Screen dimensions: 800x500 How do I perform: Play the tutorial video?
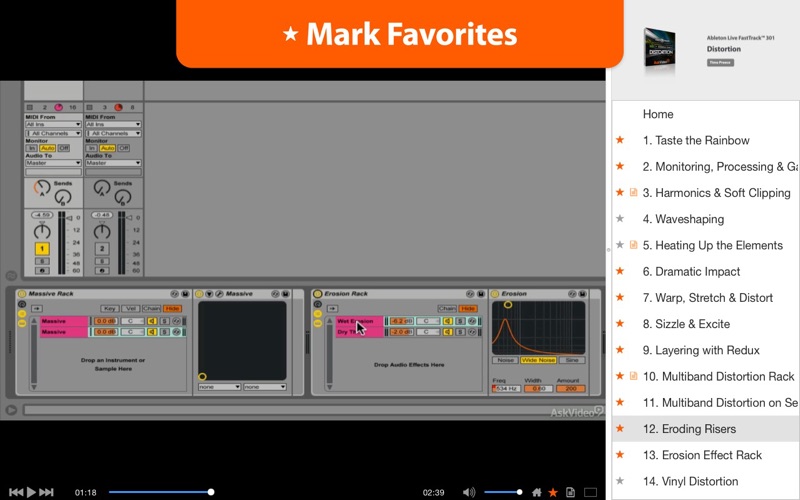point(31,492)
